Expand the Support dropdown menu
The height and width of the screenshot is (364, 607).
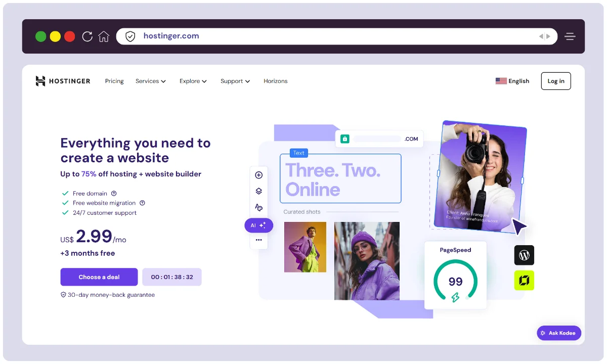point(235,81)
